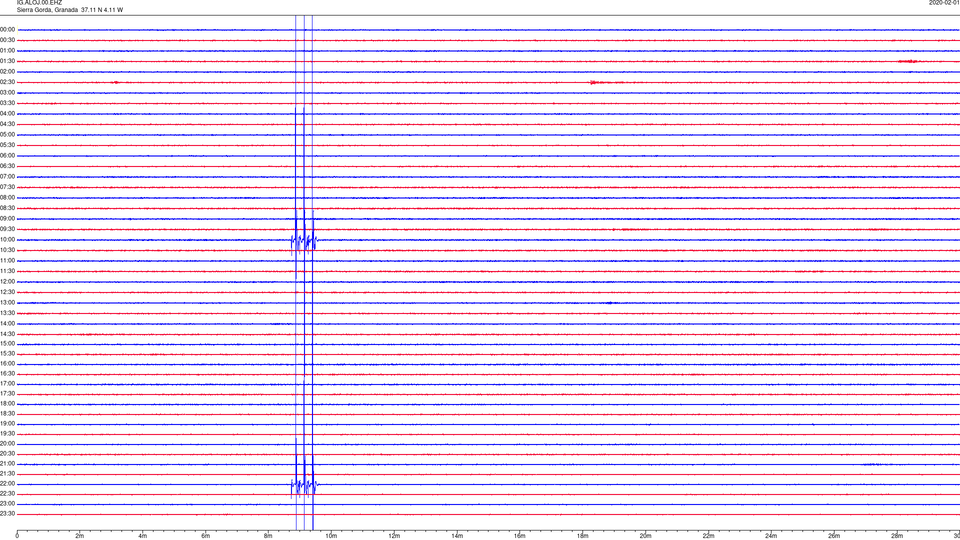The height and width of the screenshot is (540, 960).
Task: Choose the 21:30 row label
Action: pyautogui.click(x=7, y=474)
